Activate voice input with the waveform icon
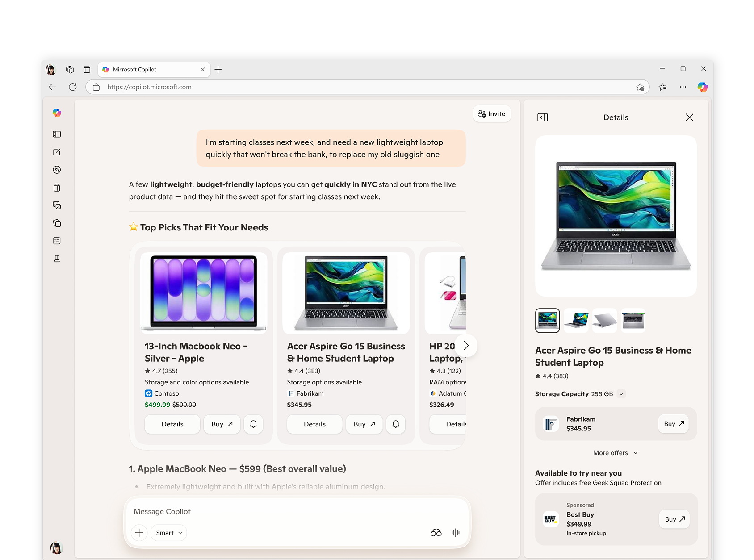This screenshot has width=754, height=560. (455, 532)
